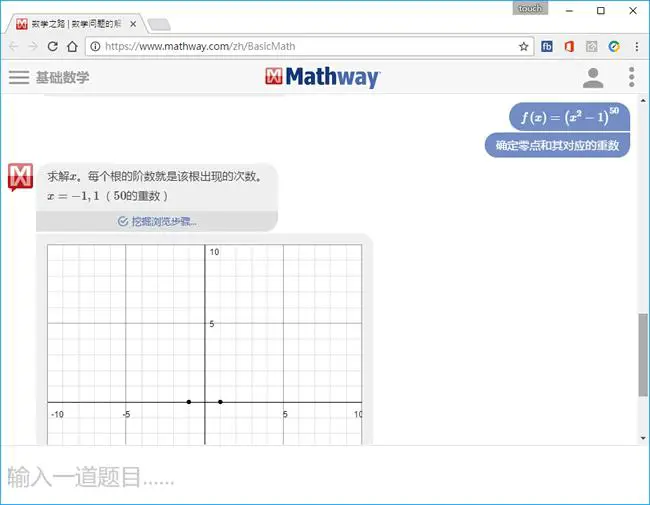Close the Mathway browser tab

[133, 24]
